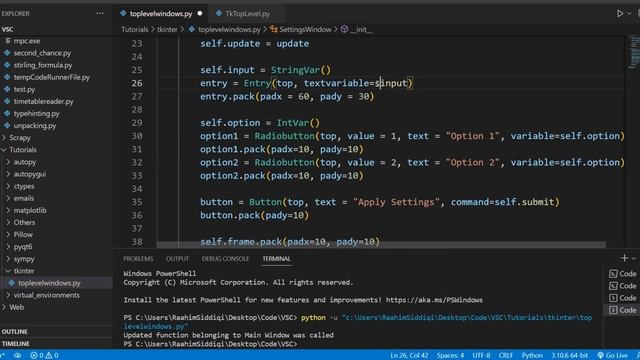Open run options dropdown next to play button
The image size is (640, 360).
(x=629, y=13)
